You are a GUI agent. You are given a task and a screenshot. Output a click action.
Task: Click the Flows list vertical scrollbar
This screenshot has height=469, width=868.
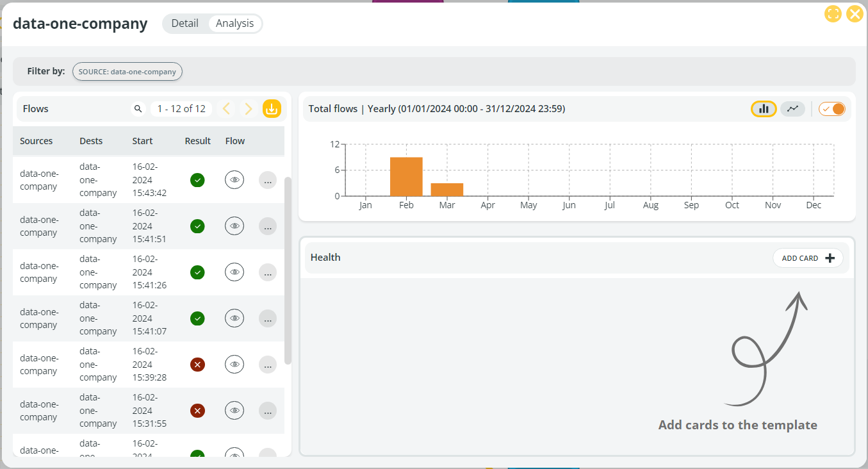(288, 269)
